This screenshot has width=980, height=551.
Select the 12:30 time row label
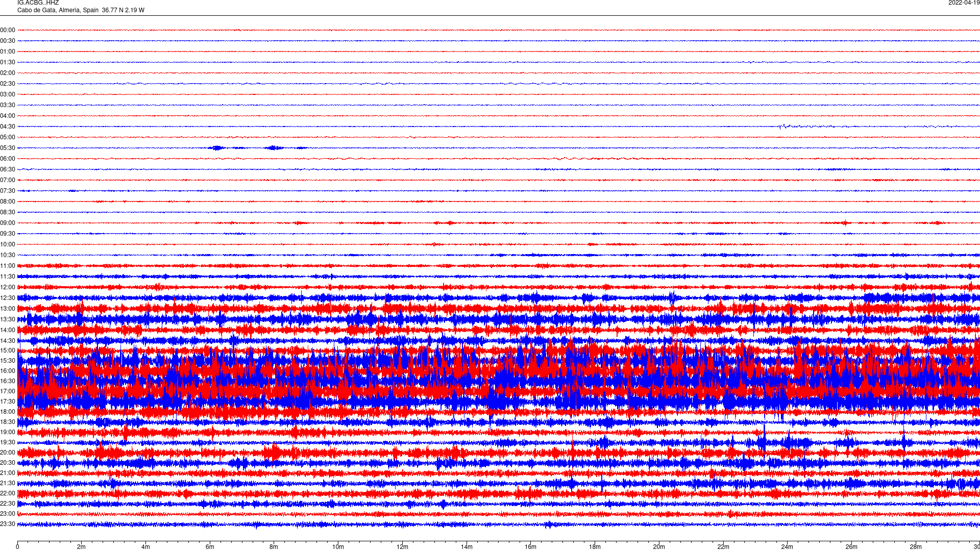click(8, 298)
